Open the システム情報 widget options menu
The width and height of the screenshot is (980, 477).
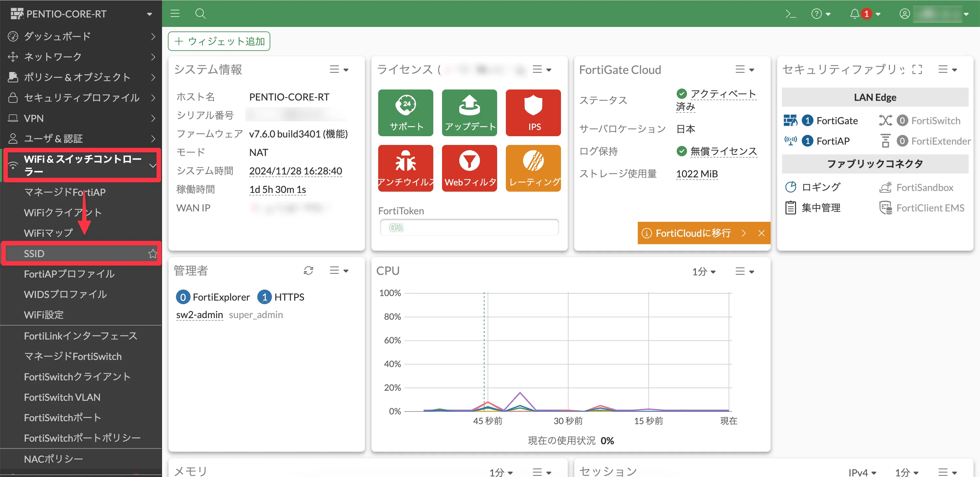[x=339, y=69]
